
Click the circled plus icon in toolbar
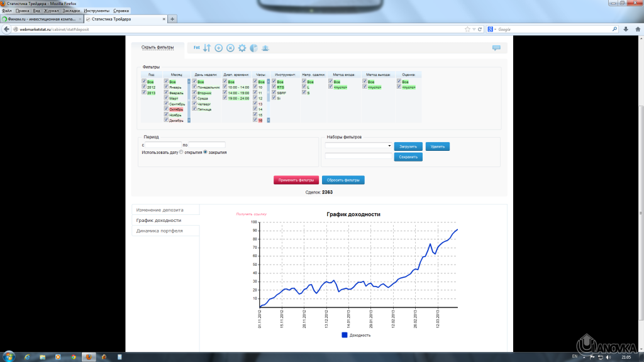[219, 48]
